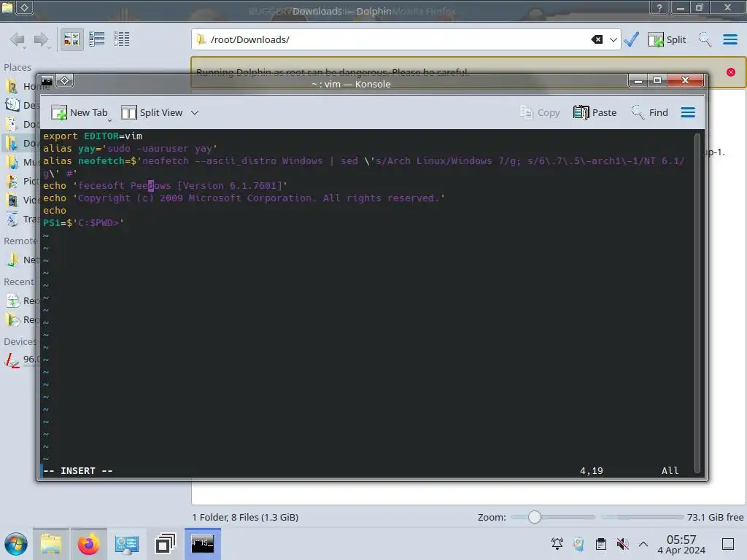The height and width of the screenshot is (560, 747).
Task: Go back in Dolphin navigation
Action: (x=18, y=39)
